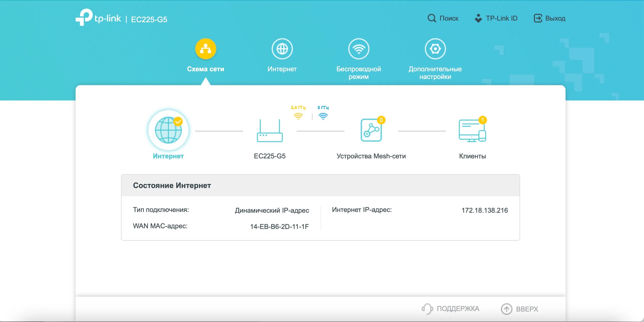The height and width of the screenshot is (322, 644).
Task: Click the Клиенты label
Action: click(x=472, y=156)
